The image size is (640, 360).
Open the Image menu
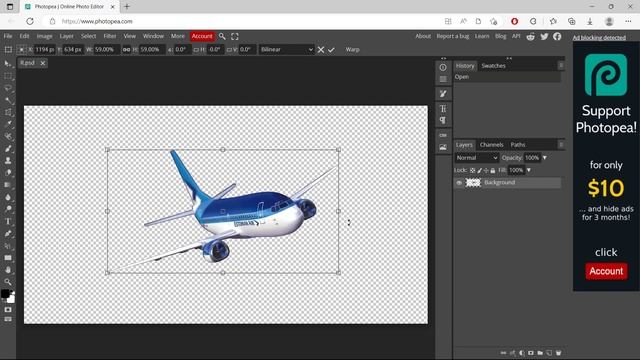pyautogui.click(x=44, y=36)
